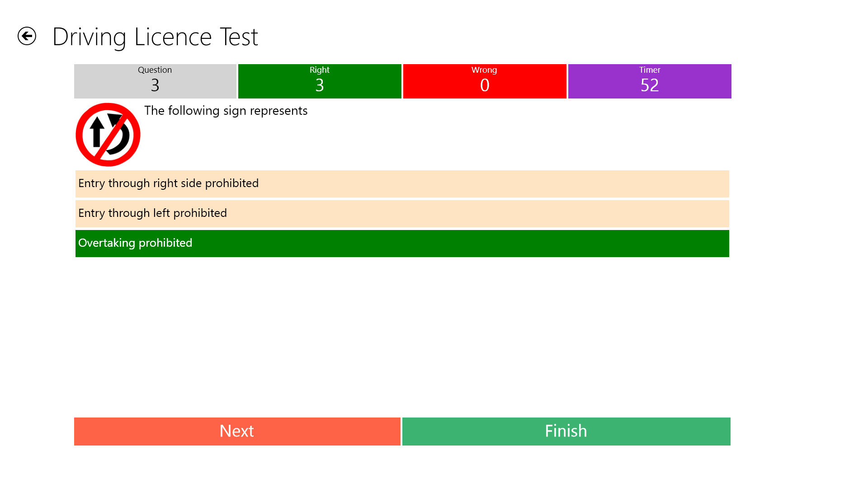868x488 pixels.
Task: Click the Wrong label text
Action: pos(484,70)
